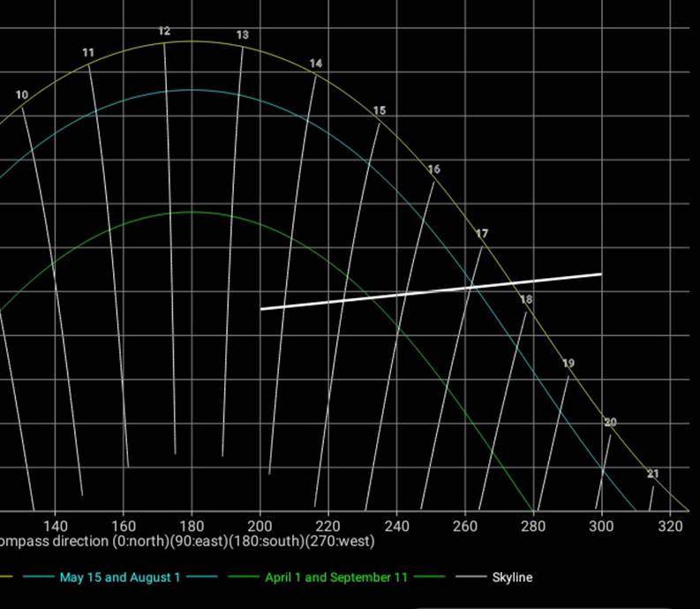The image size is (700, 609).
Task: Select the hour 17 marker label
Action: point(481,234)
